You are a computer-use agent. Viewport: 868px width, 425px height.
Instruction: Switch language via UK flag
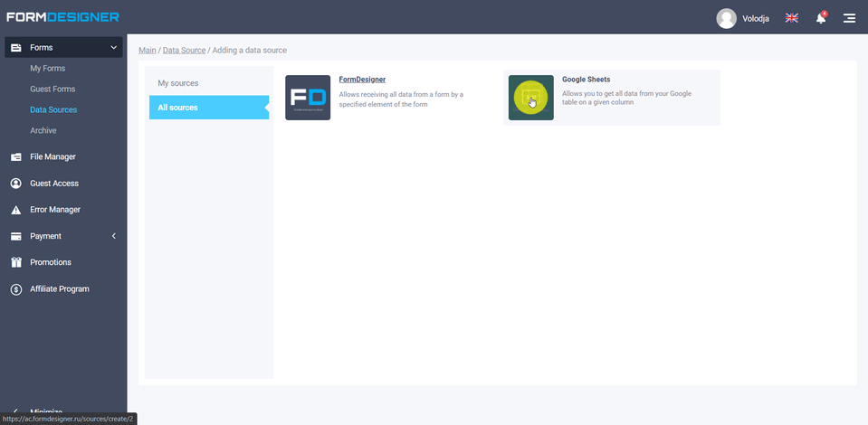(791, 18)
